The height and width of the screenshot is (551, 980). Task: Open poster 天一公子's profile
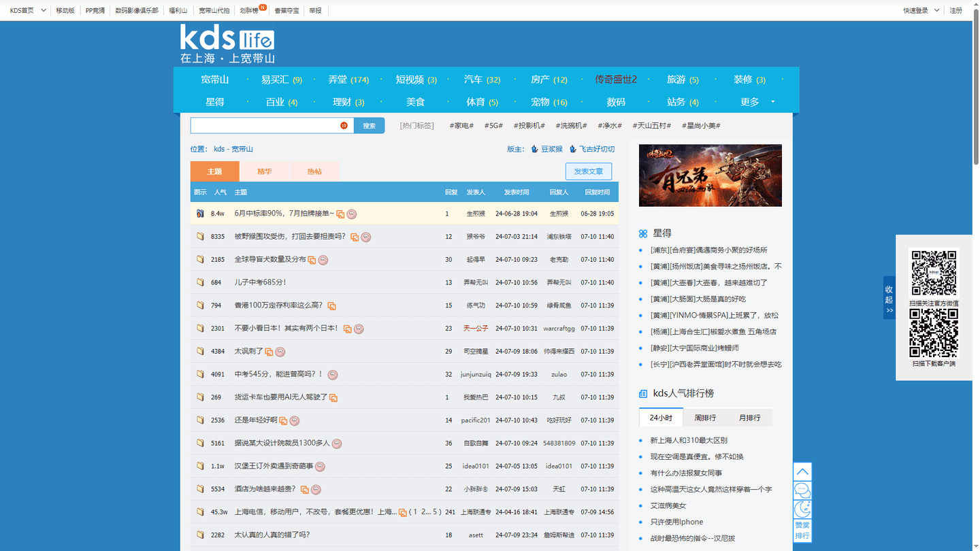coord(476,329)
